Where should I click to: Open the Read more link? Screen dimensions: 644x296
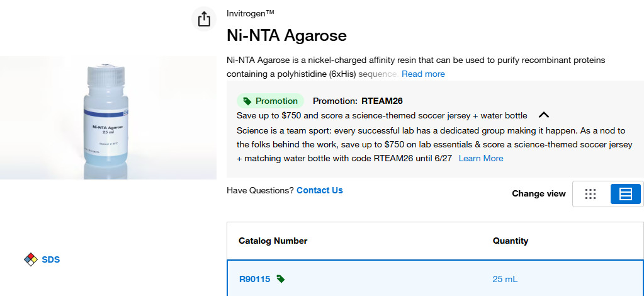pyautogui.click(x=423, y=74)
